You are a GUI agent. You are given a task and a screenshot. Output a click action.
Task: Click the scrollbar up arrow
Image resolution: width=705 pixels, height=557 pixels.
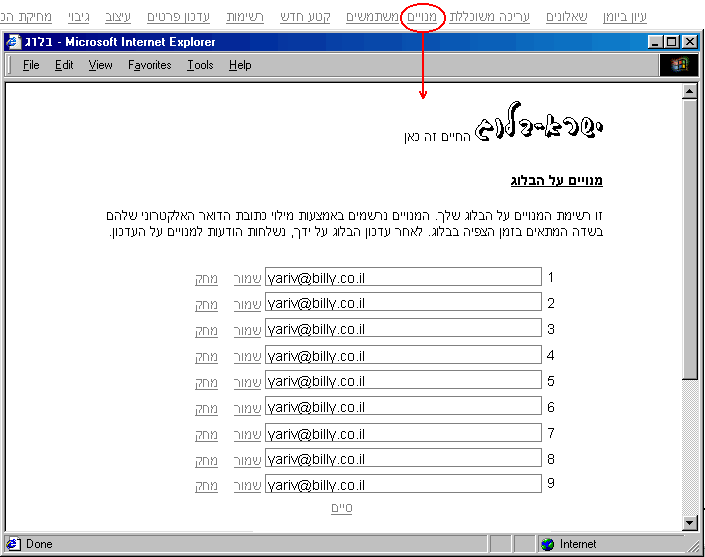coord(688,91)
